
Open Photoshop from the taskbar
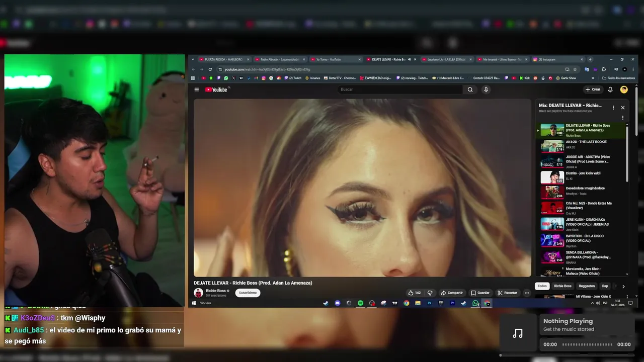(429, 303)
